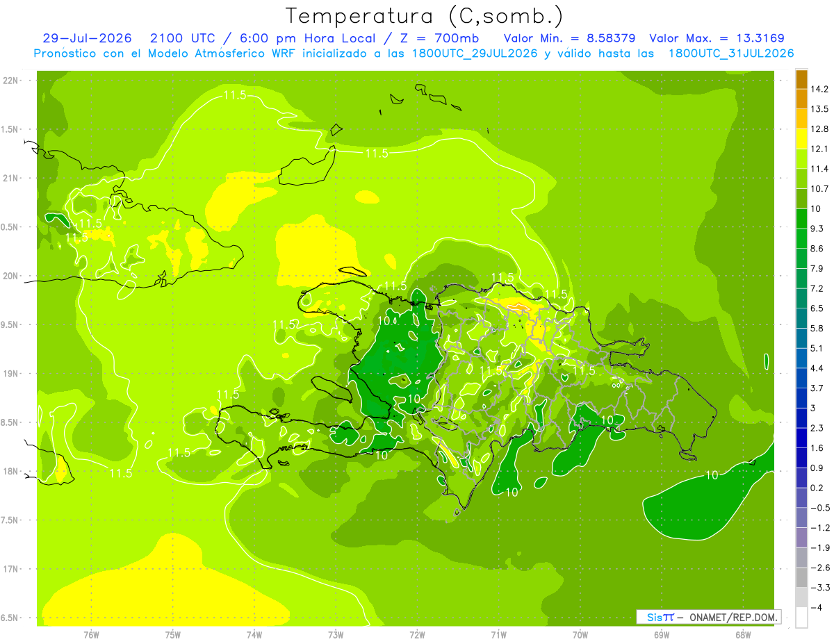
Task: Click the '73W' longitude axis label
Action: (336, 635)
